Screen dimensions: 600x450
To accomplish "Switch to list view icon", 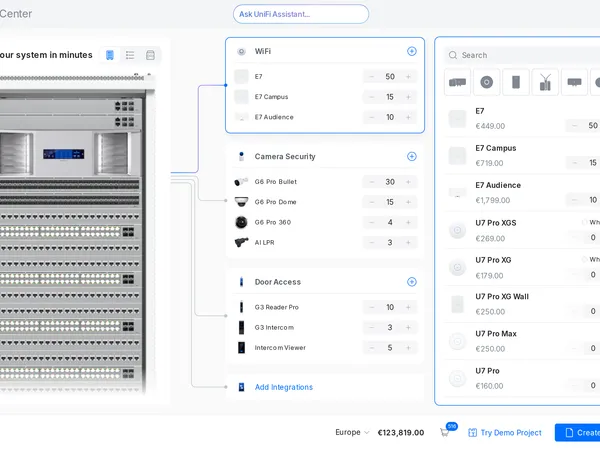I will (x=130, y=55).
